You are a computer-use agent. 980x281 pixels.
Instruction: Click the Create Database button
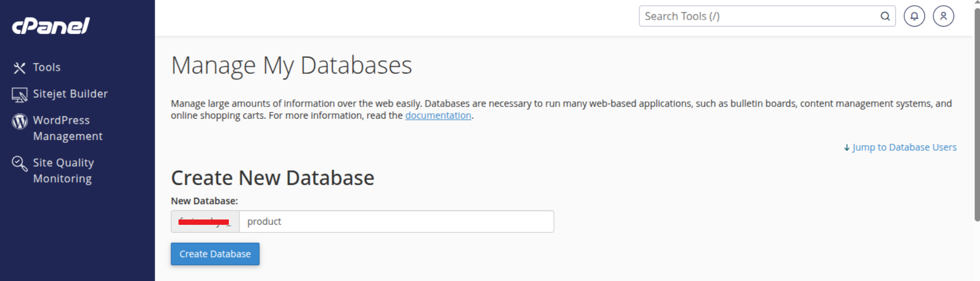[x=215, y=254]
